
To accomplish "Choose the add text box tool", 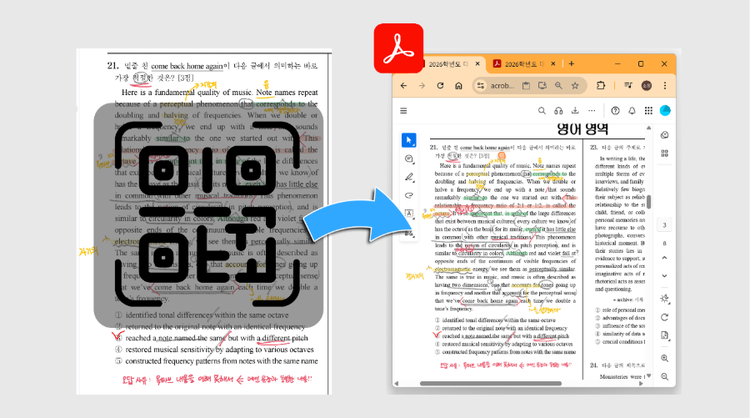I will tap(409, 213).
